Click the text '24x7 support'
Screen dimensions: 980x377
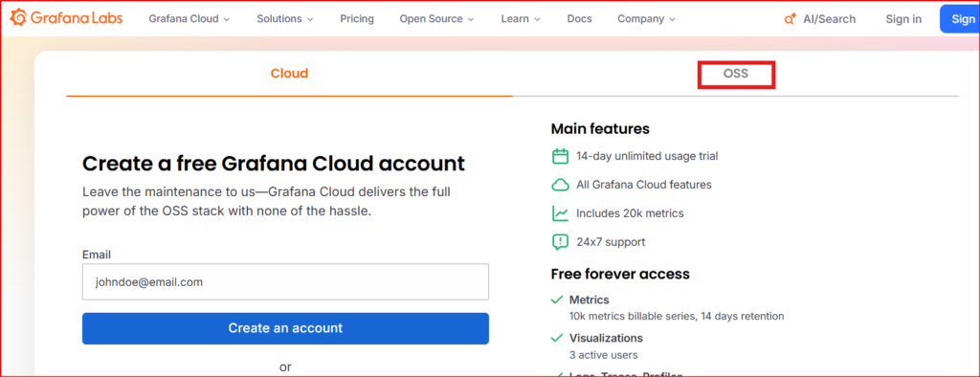[611, 242]
